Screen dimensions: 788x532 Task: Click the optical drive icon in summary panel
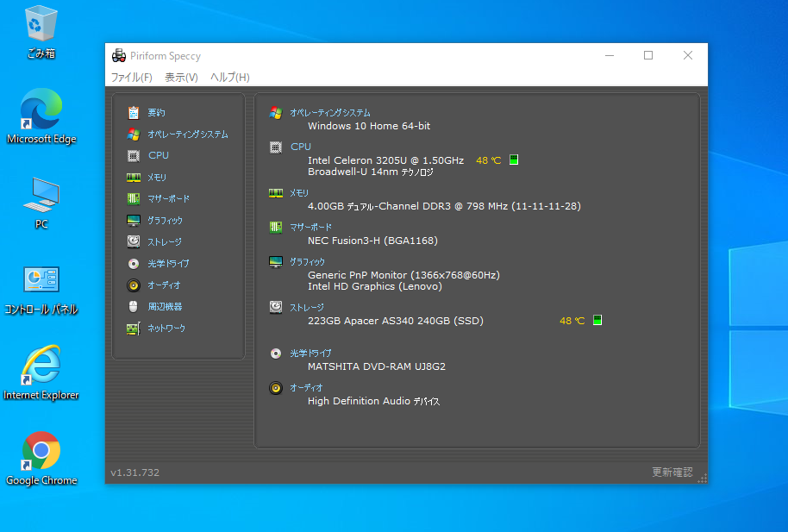(275, 354)
